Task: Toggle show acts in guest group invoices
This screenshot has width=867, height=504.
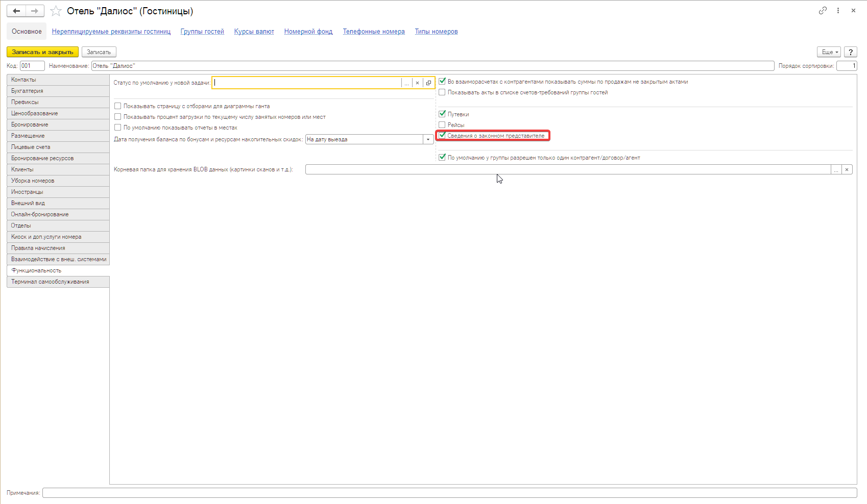Action: (442, 92)
